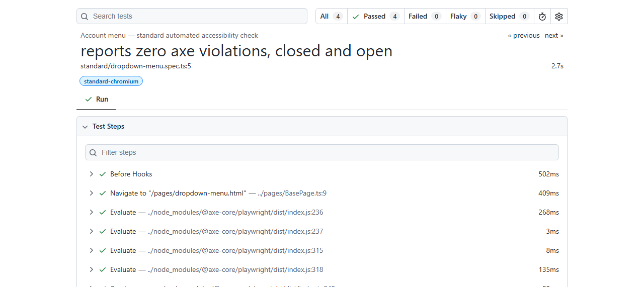The width and height of the screenshot is (644, 287).
Task: Click the check icon beside Navigate step
Action: (x=103, y=193)
